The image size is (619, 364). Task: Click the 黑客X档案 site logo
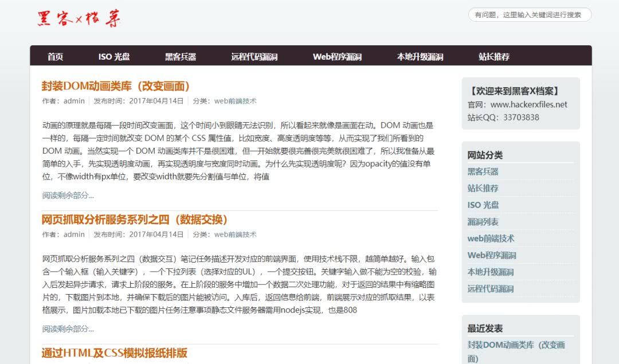click(x=79, y=18)
